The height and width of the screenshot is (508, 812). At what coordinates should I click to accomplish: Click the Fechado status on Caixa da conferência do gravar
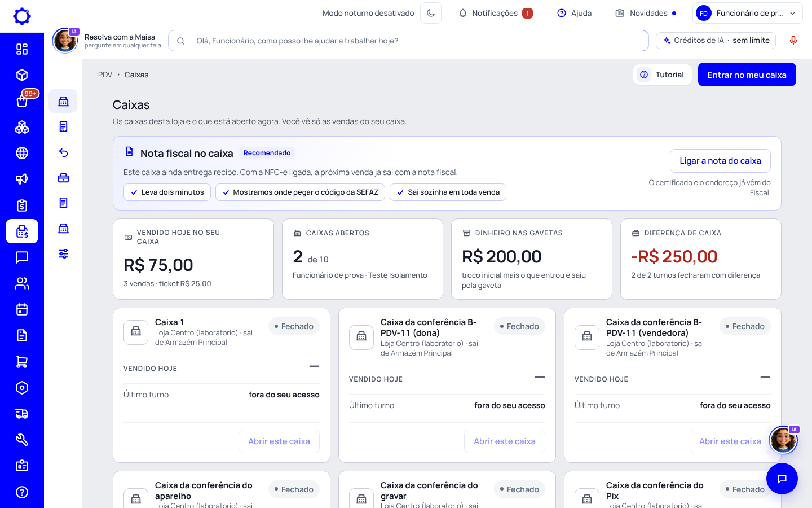(519, 489)
